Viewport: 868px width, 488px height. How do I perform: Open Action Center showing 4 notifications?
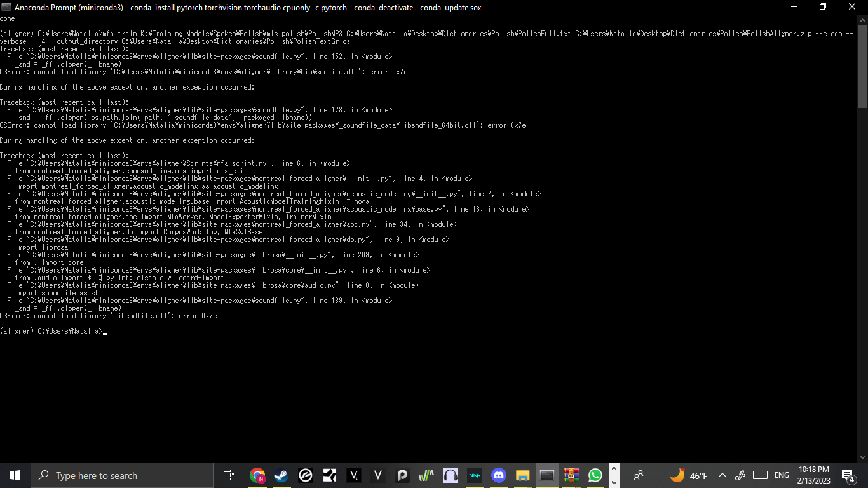tap(847, 475)
